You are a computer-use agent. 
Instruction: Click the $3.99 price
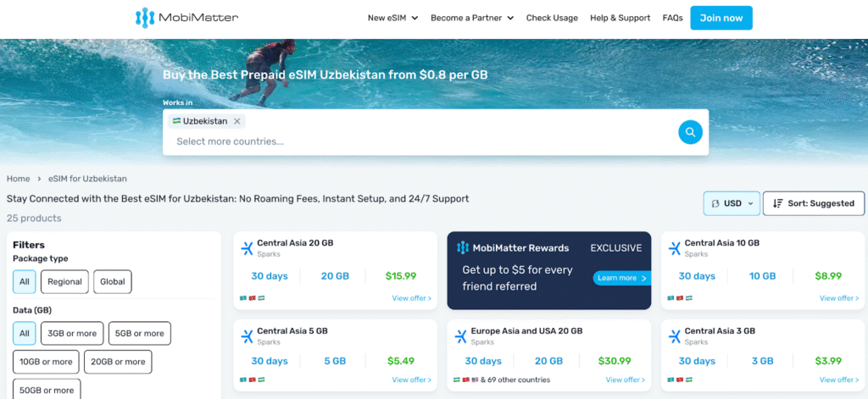tap(828, 361)
